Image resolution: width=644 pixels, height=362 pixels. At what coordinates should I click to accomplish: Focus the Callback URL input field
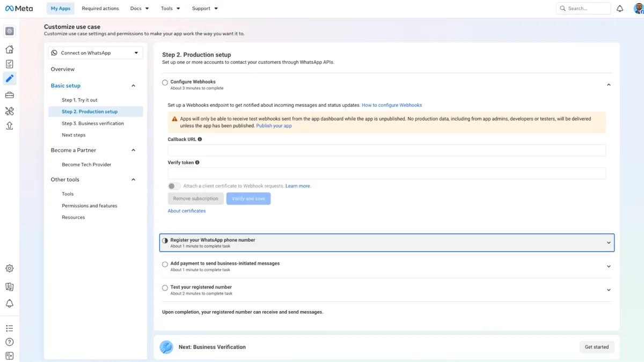coord(387,150)
